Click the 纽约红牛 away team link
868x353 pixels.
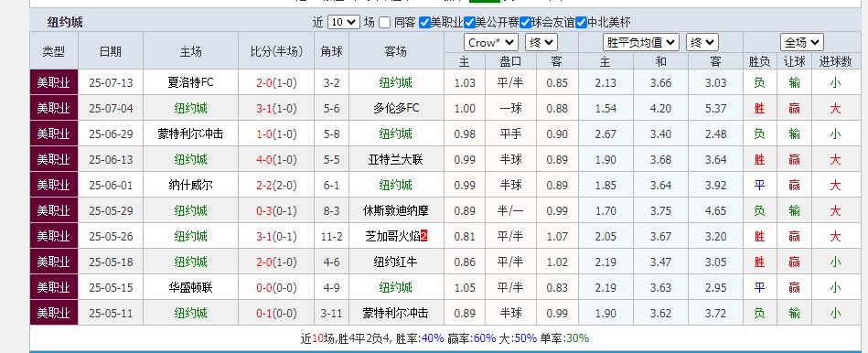pos(396,262)
